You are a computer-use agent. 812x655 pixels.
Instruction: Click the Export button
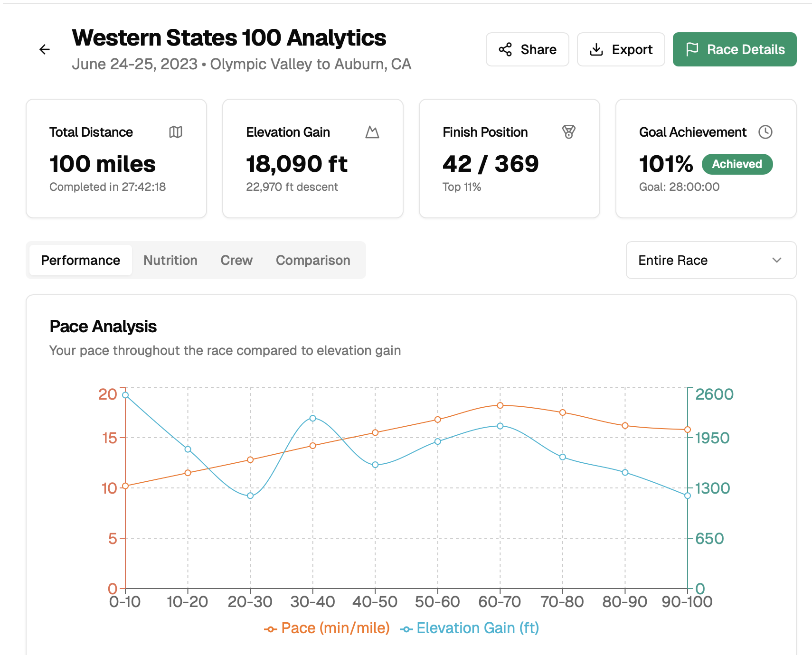click(x=621, y=49)
